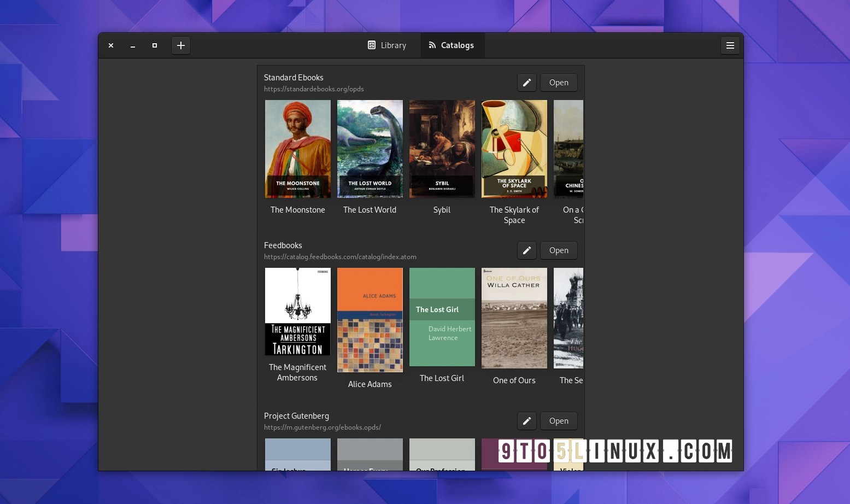Choose the Alice Adams book cover
The height and width of the screenshot is (504, 850).
(x=370, y=320)
